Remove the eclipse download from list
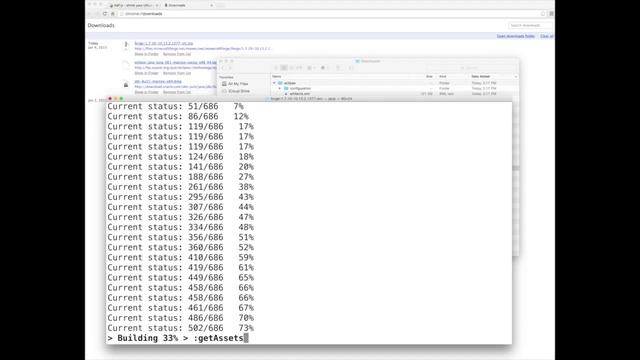The height and width of the screenshot is (360, 640). click(177, 73)
